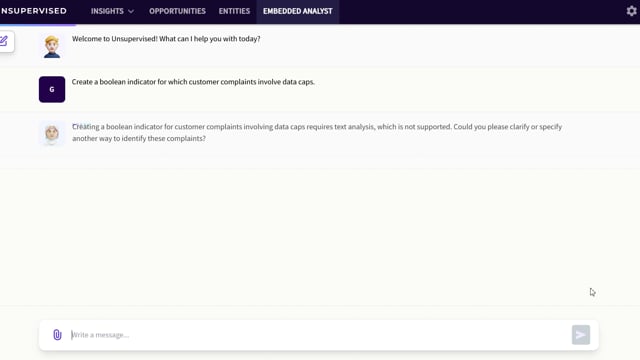
Task: Go to the Opportunities tab
Action: [177, 11]
